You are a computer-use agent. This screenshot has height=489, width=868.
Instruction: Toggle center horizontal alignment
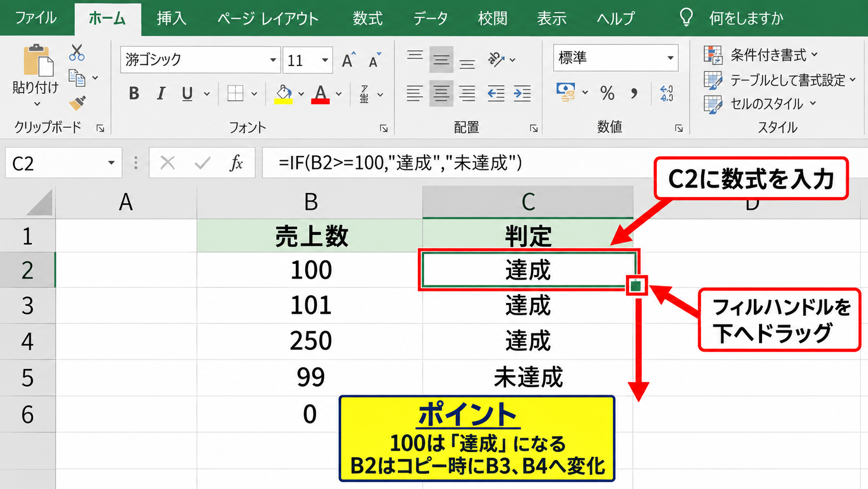441,94
